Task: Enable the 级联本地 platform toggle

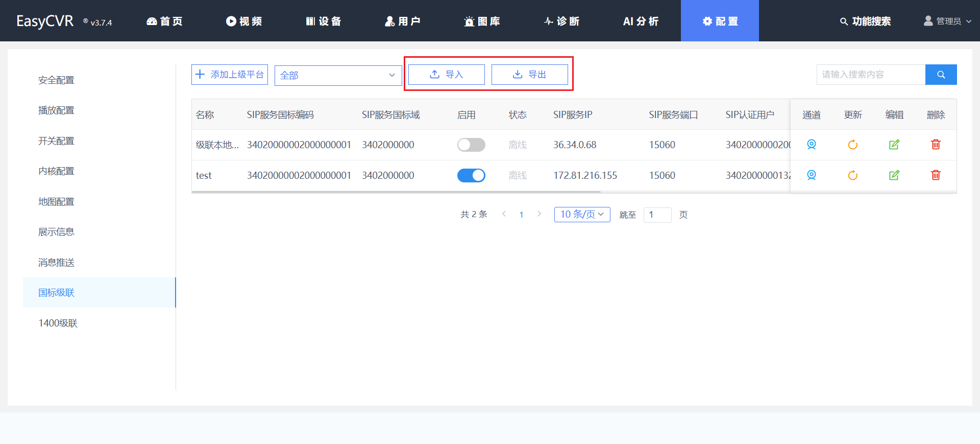Action: pyautogui.click(x=471, y=145)
